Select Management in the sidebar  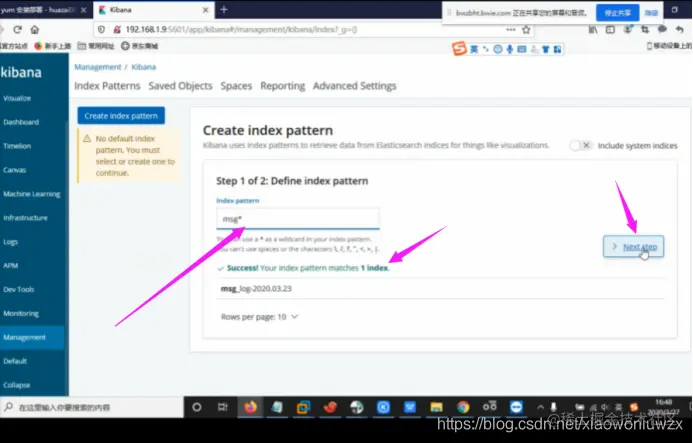(32, 337)
